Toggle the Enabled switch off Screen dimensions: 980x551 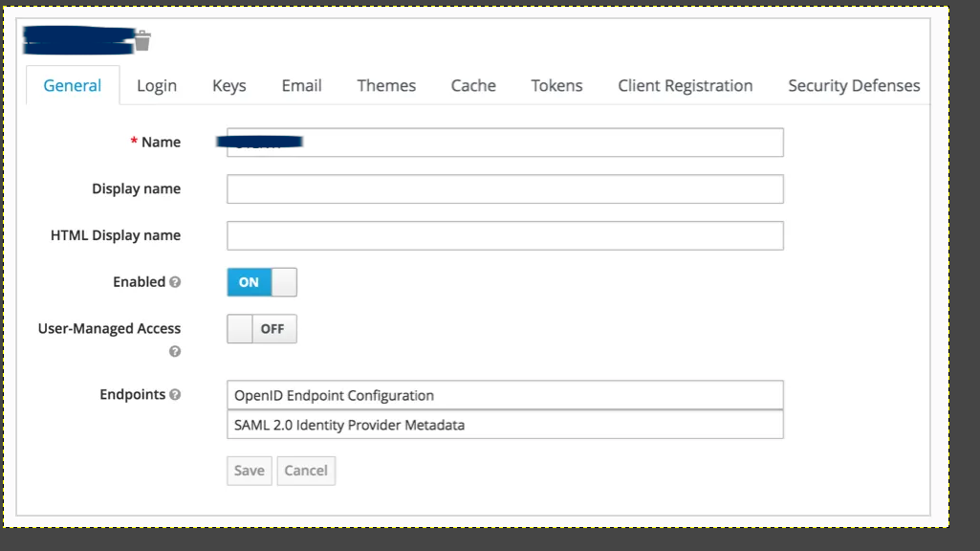262,282
